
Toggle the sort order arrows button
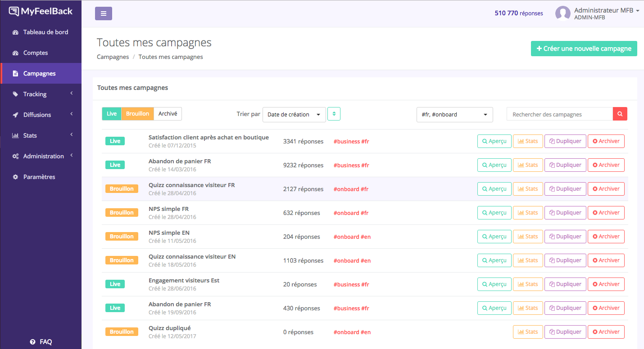pyautogui.click(x=334, y=114)
